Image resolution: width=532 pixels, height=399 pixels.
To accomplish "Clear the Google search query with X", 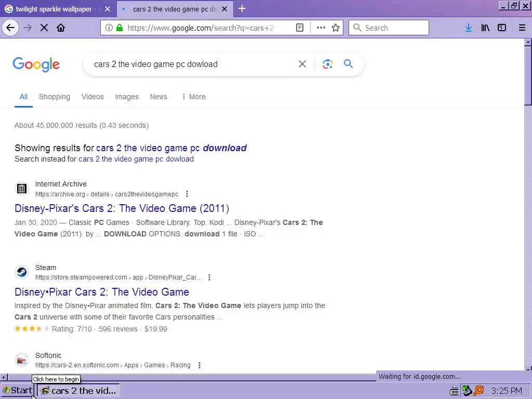I will pos(302,64).
